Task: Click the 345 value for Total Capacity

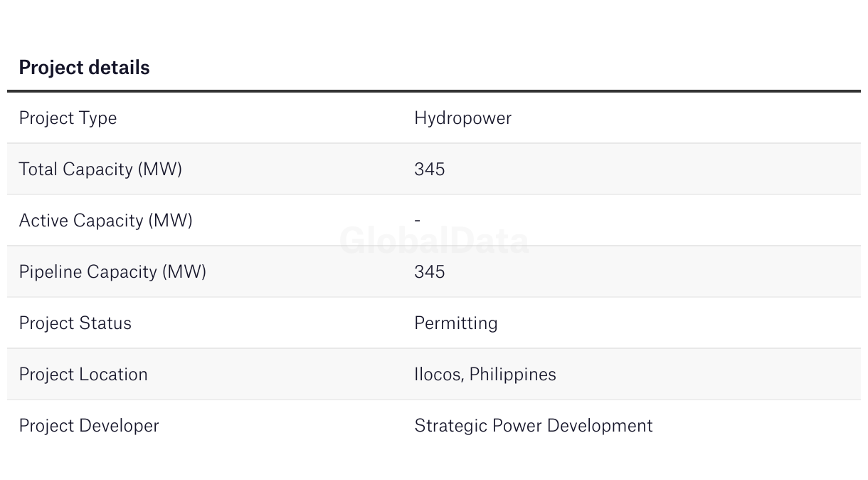Action: (429, 169)
